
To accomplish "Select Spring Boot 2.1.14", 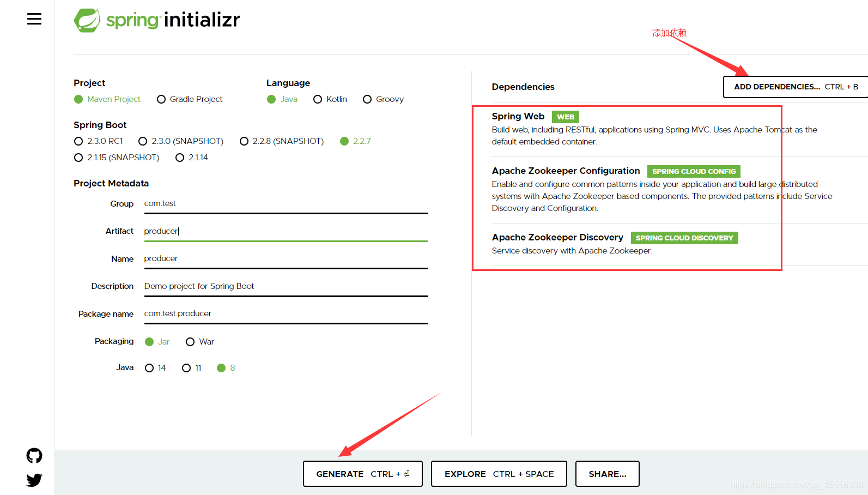I will click(192, 158).
